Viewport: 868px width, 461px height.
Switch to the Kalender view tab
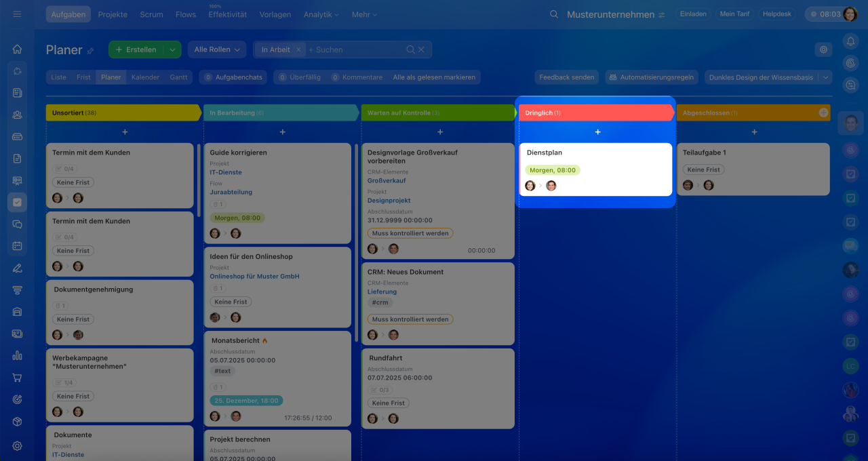pyautogui.click(x=146, y=77)
